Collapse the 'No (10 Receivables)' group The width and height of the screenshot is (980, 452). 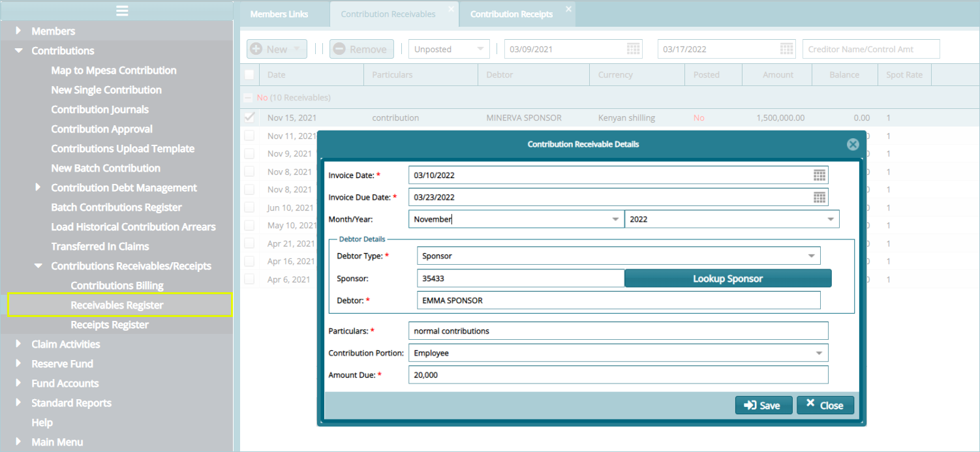pyautogui.click(x=248, y=98)
